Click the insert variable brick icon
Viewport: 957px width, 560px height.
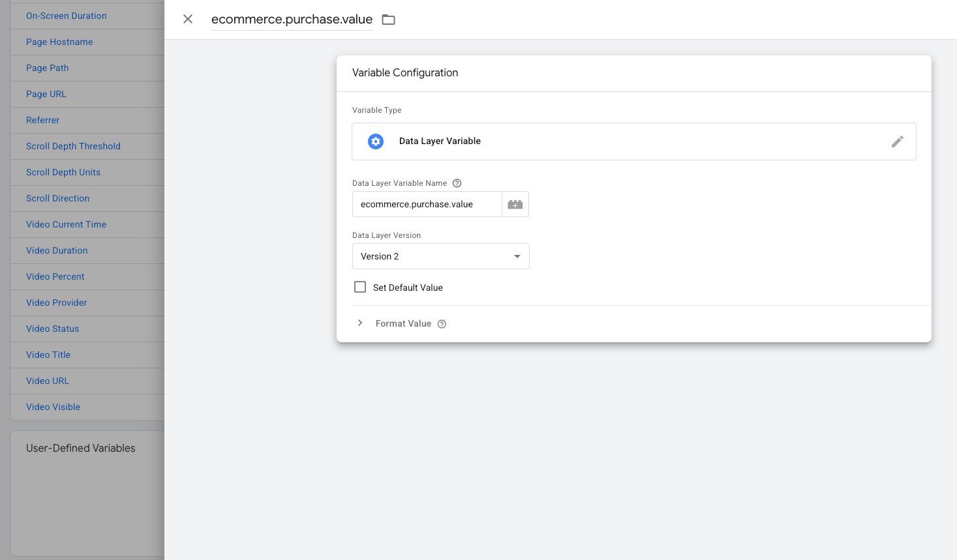click(515, 205)
